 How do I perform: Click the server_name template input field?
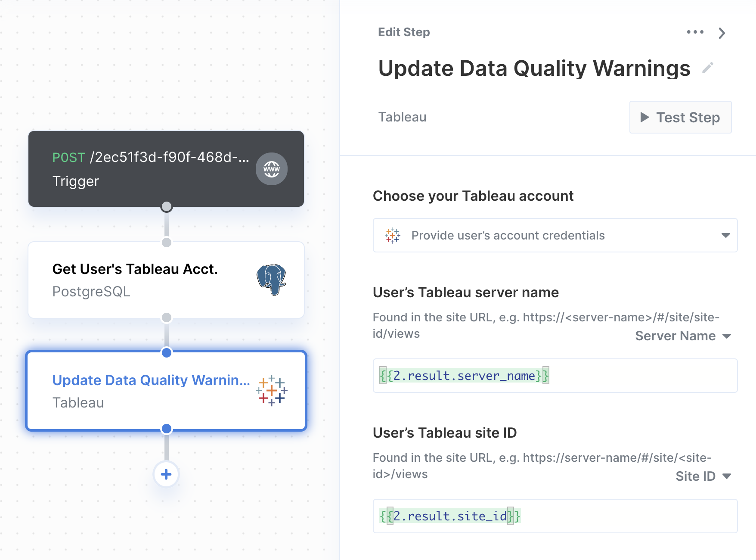555,376
